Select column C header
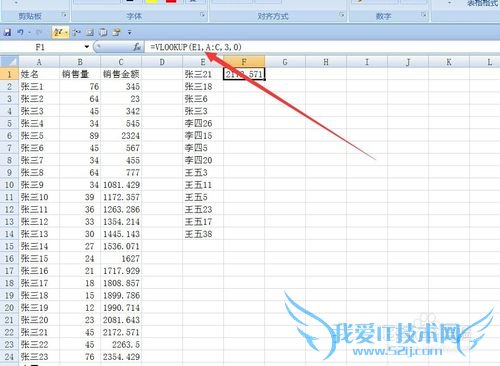The height and width of the screenshot is (366, 500). click(x=121, y=62)
